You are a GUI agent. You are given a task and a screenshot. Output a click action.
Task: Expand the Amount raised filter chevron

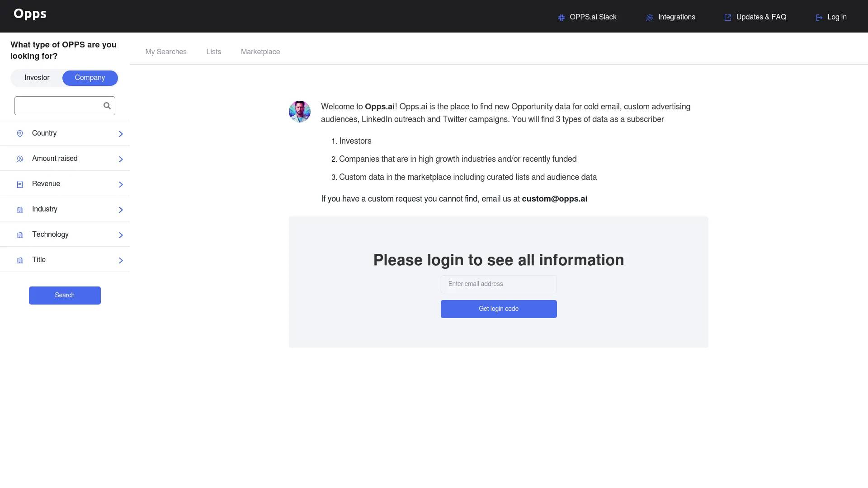tap(121, 159)
